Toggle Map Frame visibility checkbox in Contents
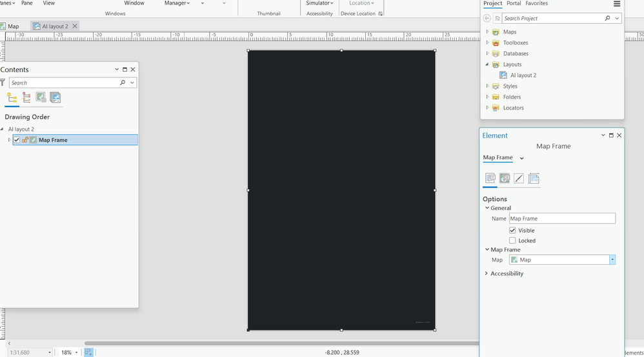The image size is (644, 357). pos(17,140)
